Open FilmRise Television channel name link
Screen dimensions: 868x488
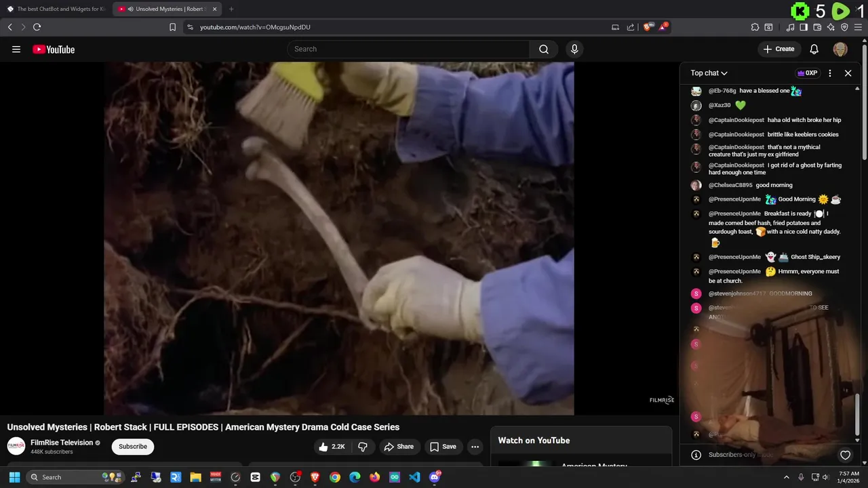pos(62,443)
